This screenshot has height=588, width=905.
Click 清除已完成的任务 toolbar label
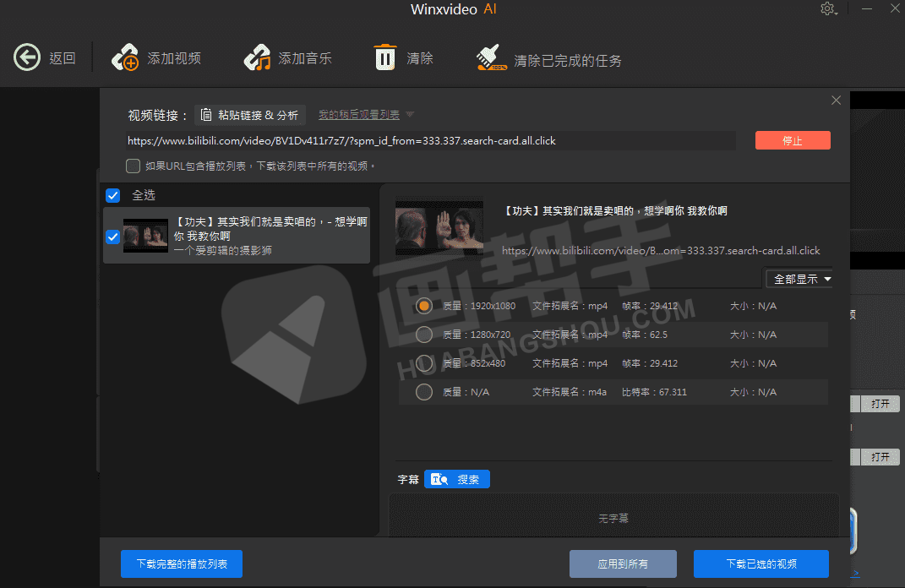pyautogui.click(x=567, y=61)
